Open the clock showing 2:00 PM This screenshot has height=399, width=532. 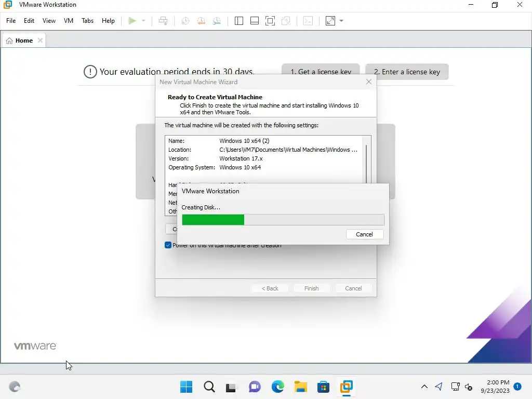[495, 387]
